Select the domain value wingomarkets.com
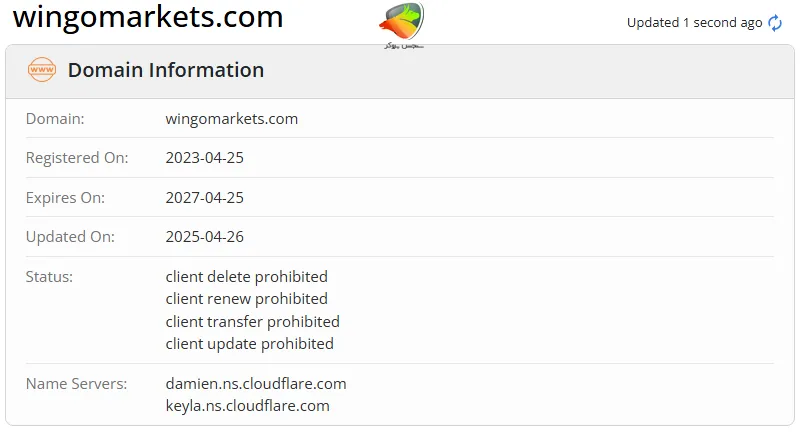The image size is (802, 433). [x=231, y=119]
